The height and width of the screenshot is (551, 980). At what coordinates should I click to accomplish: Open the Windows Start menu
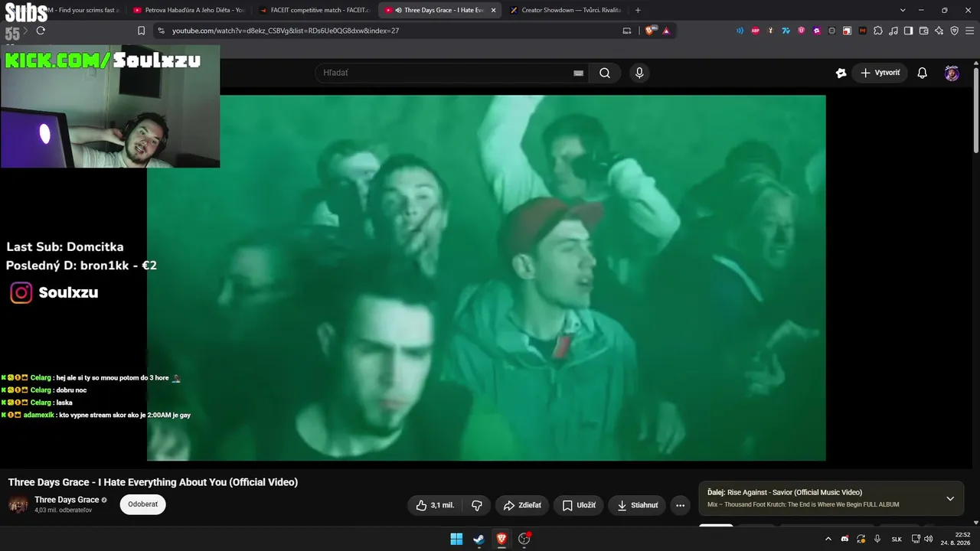(456, 539)
